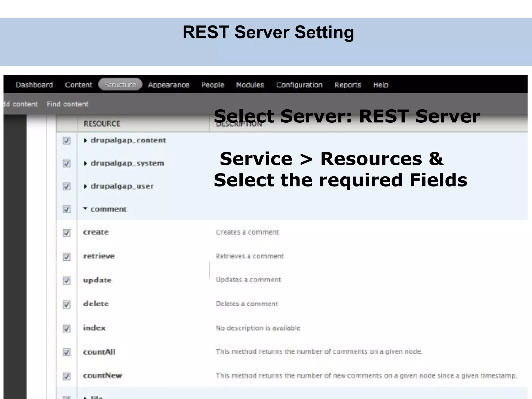The image size is (532, 399).
Task: Uncheck the countNew method checkbox
Action: (66, 376)
